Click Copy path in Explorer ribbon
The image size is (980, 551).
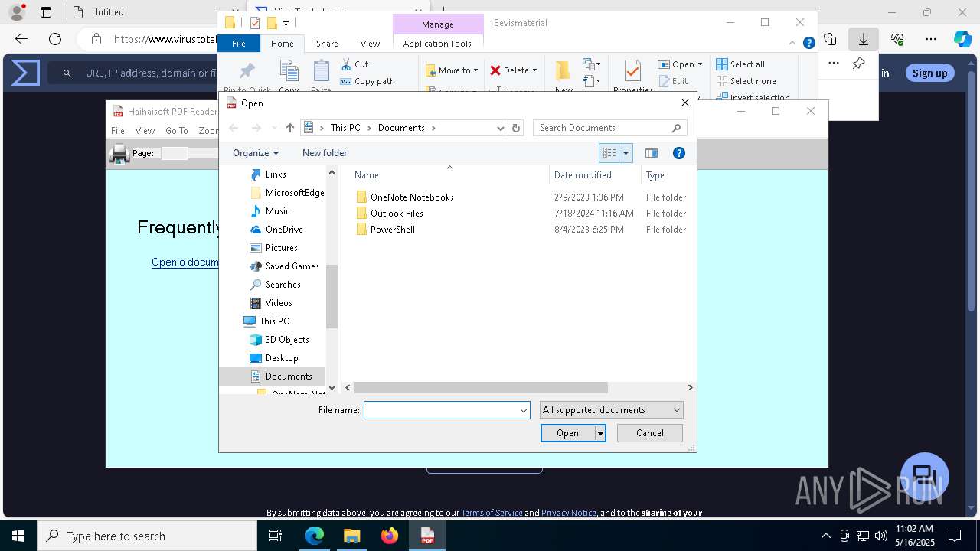(367, 81)
